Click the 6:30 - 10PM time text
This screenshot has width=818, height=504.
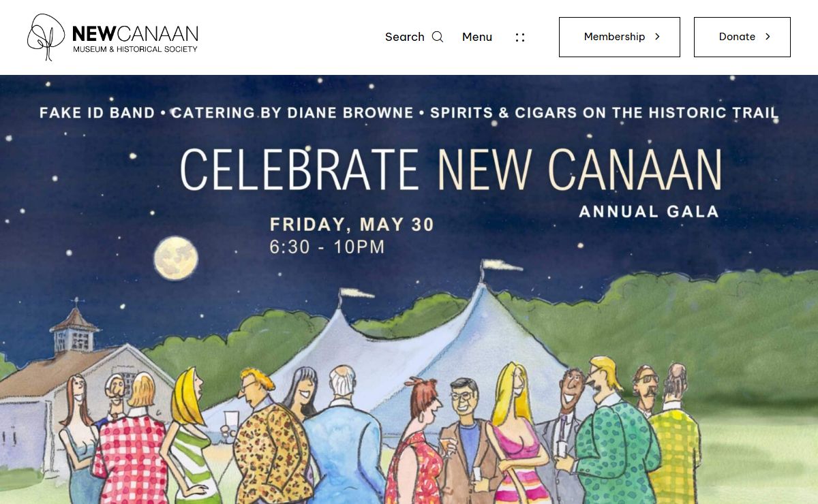[x=327, y=247]
